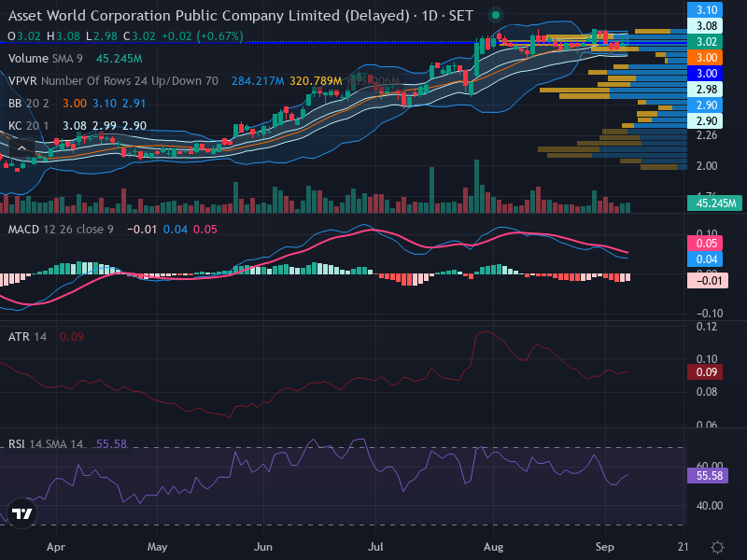The width and height of the screenshot is (747, 560).
Task: Open the ATR 14 indicator legend
Action: pyautogui.click(x=27, y=337)
